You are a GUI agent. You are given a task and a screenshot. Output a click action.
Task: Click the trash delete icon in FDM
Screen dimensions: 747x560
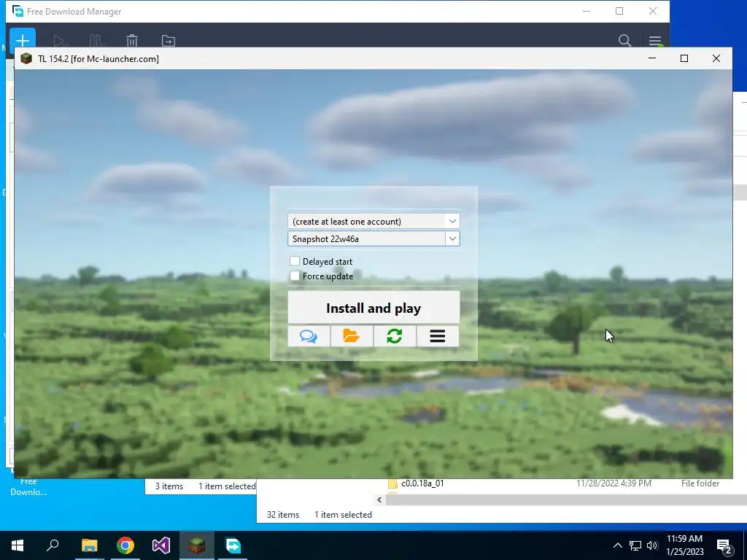point(132,41)
